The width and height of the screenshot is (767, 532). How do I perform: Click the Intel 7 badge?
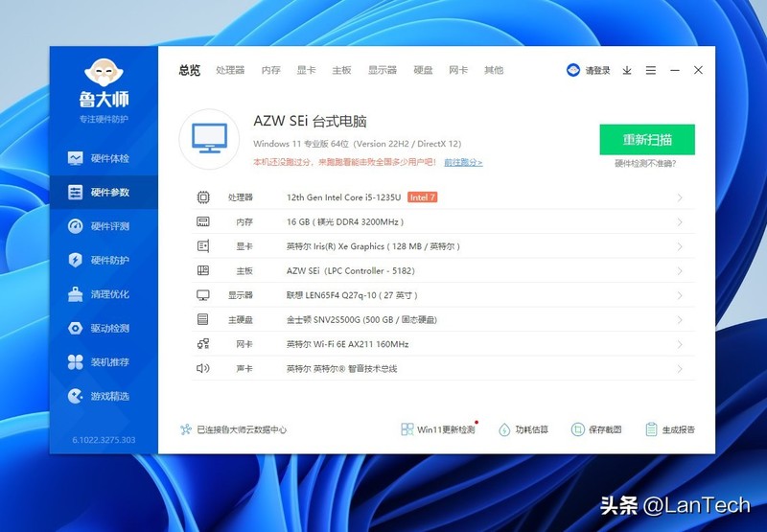coord(422,197)
